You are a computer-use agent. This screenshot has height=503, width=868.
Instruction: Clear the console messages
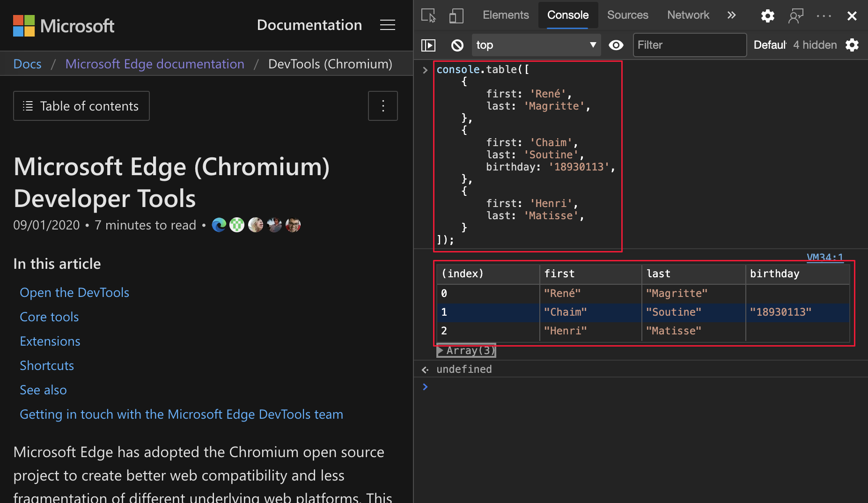point(457,45)
